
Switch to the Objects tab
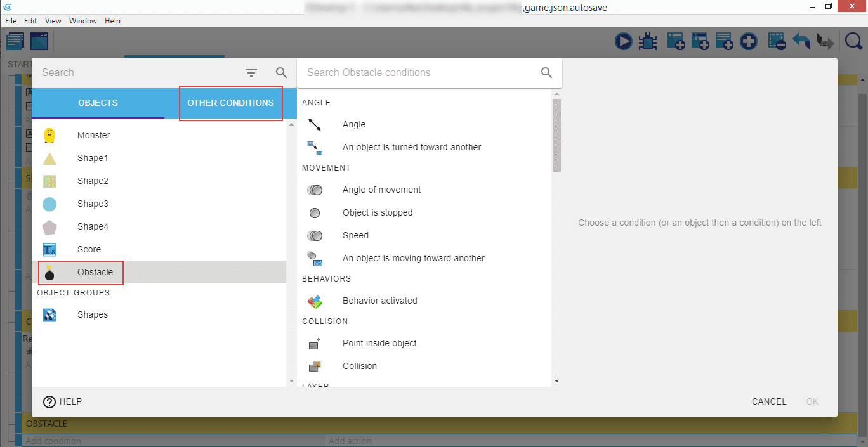(x=98, y=103)
